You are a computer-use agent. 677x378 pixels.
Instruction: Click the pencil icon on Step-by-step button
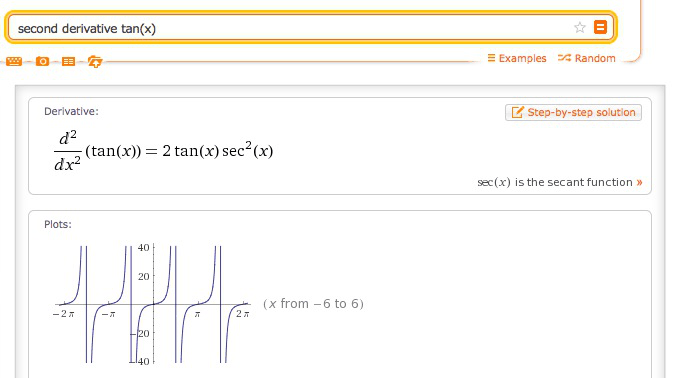coord(517,112)
